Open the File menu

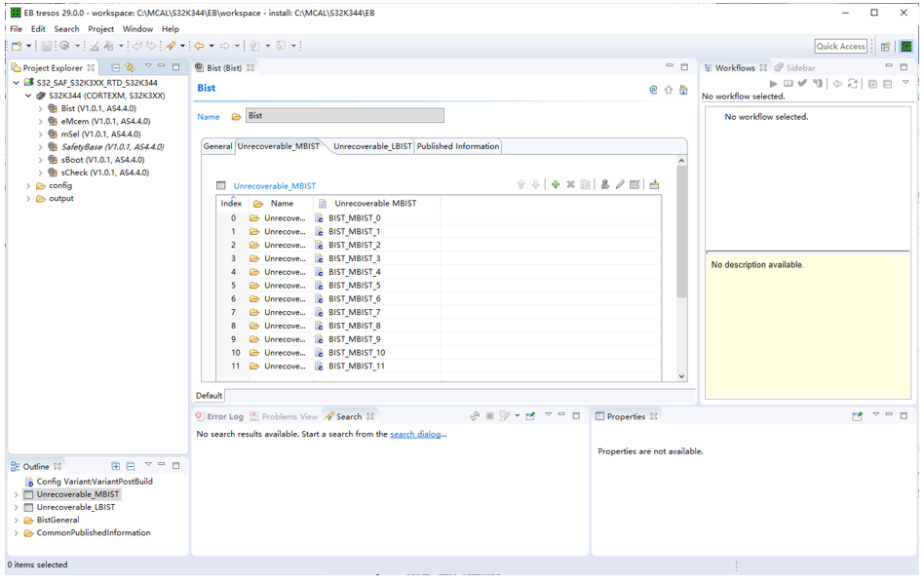[x=16, y=29]
